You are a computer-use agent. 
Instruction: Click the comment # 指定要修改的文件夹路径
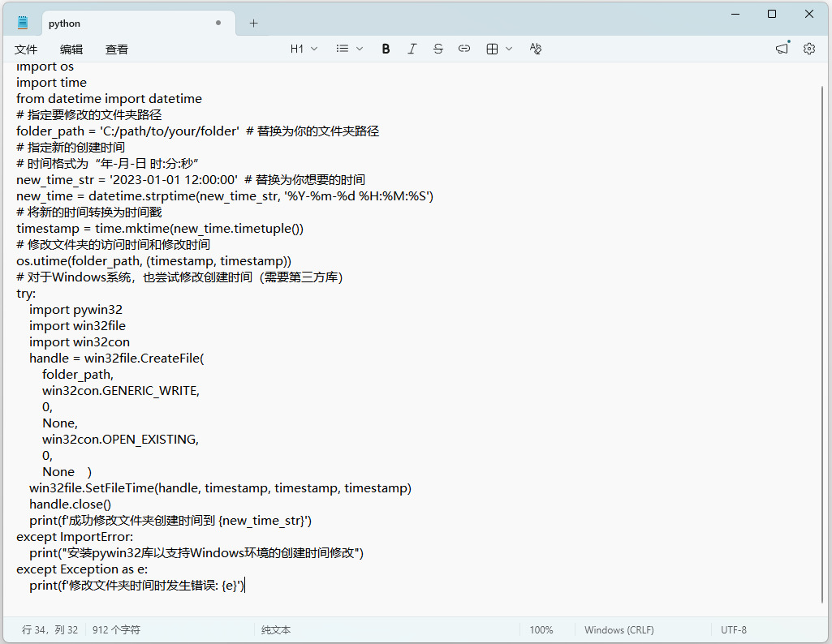pos(89,115)
